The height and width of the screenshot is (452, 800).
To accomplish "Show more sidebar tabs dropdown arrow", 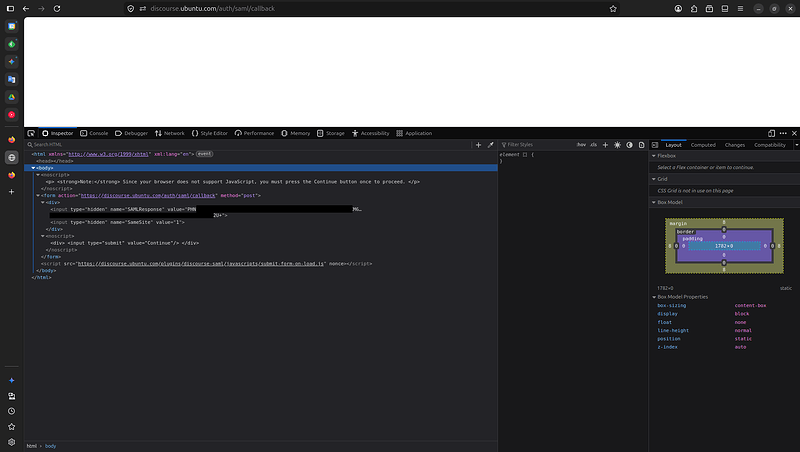I will click(796, 145).
